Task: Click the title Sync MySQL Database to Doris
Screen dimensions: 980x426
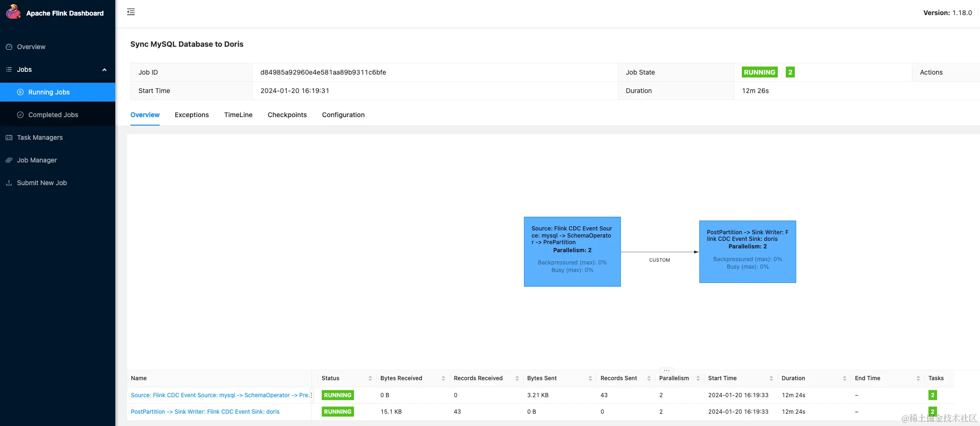Action: pos(187,44)
